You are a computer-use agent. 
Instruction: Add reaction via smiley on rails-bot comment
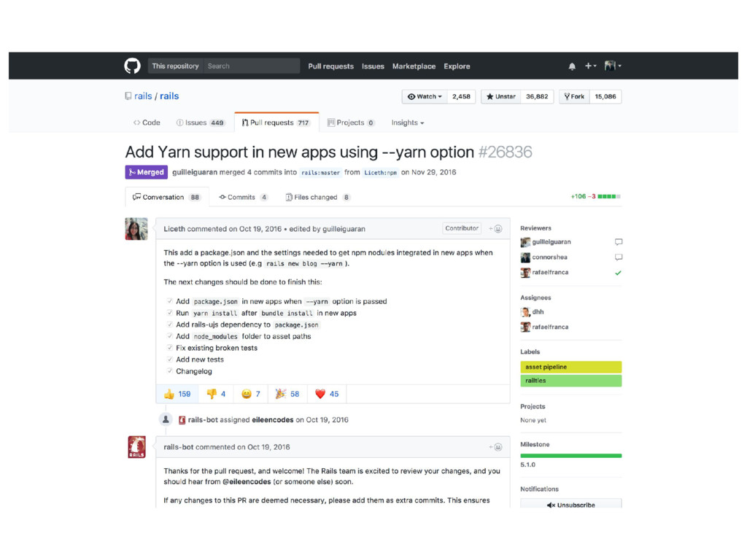495,447
